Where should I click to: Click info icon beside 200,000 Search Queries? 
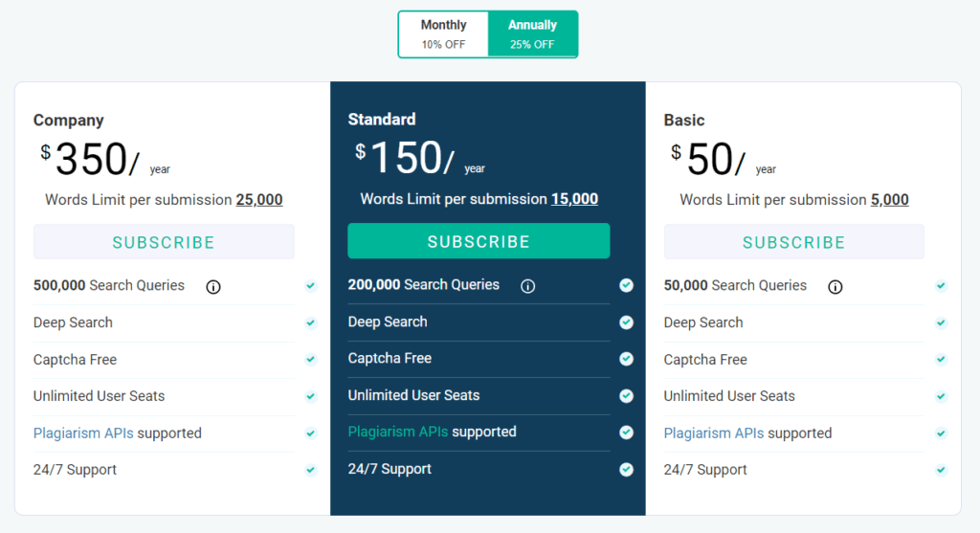[527, 286]
